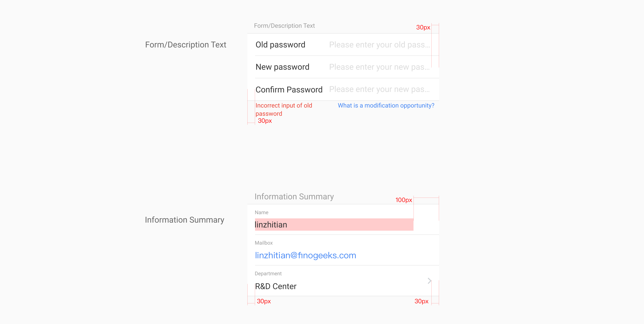Click the 'Incorrect input of old password' error text
The width and height of the screenshot is (644, 324).
coord(284,109)
